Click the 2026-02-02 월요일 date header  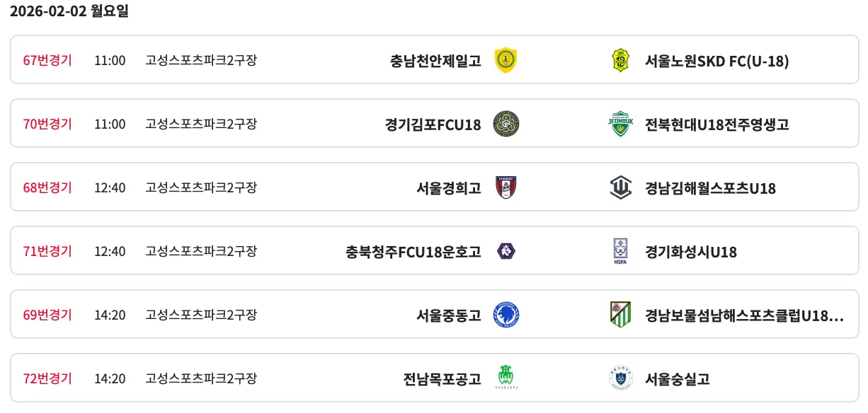[67, 11]
